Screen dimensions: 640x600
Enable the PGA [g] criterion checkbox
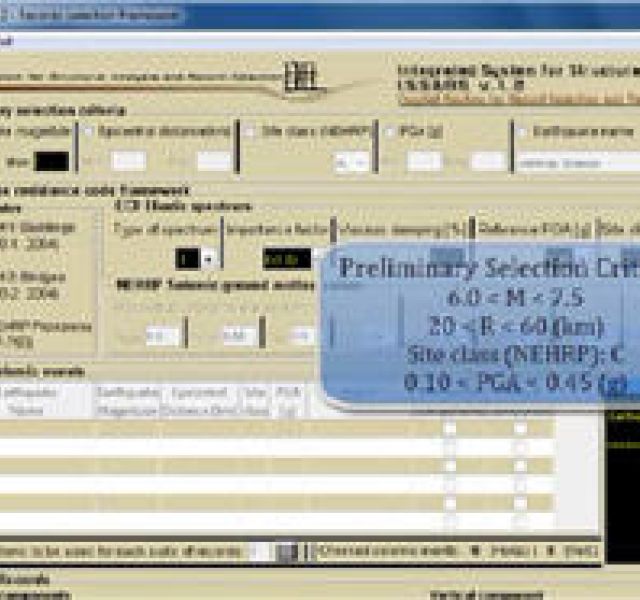point(389,131)
